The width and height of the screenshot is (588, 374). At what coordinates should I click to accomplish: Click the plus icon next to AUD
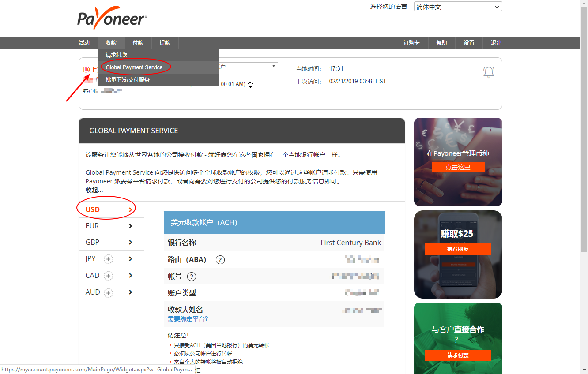[109, 293]
